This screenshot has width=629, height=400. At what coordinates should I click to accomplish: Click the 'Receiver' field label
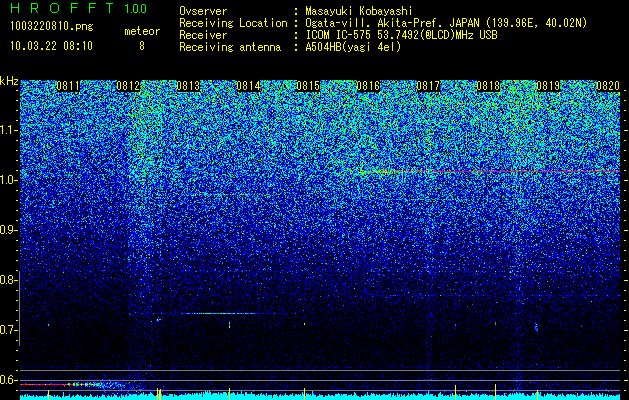(203, 35)
